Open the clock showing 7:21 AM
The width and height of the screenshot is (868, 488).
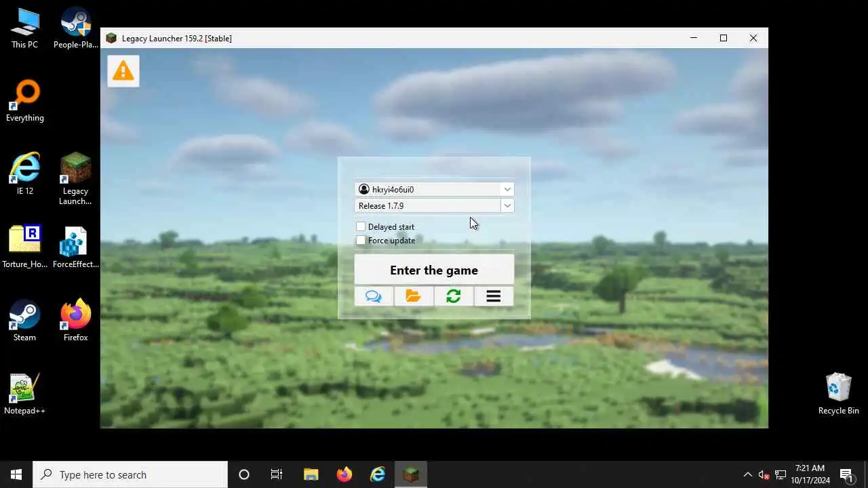810,474
